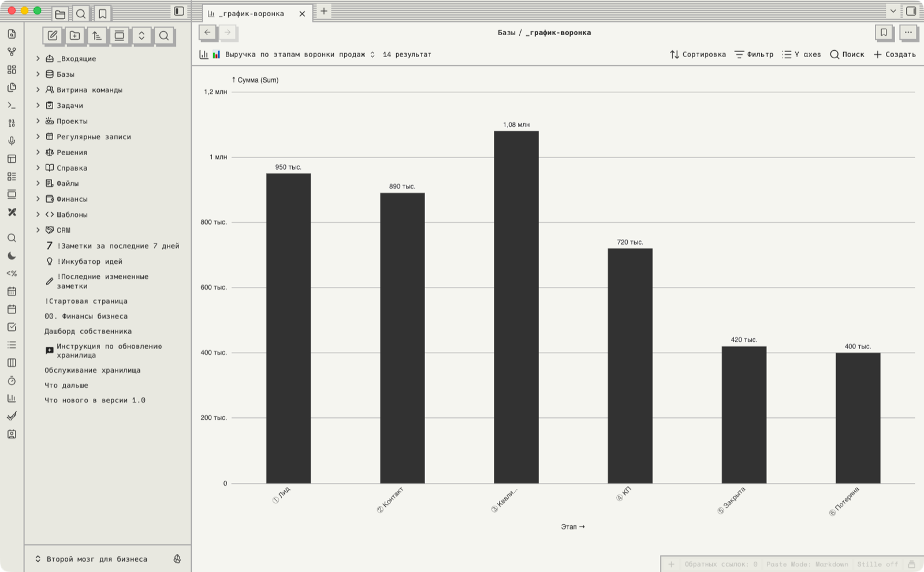The image size is (924, 572).
Task: Navigate forward with right arrow button
Action: click(228, 33)
